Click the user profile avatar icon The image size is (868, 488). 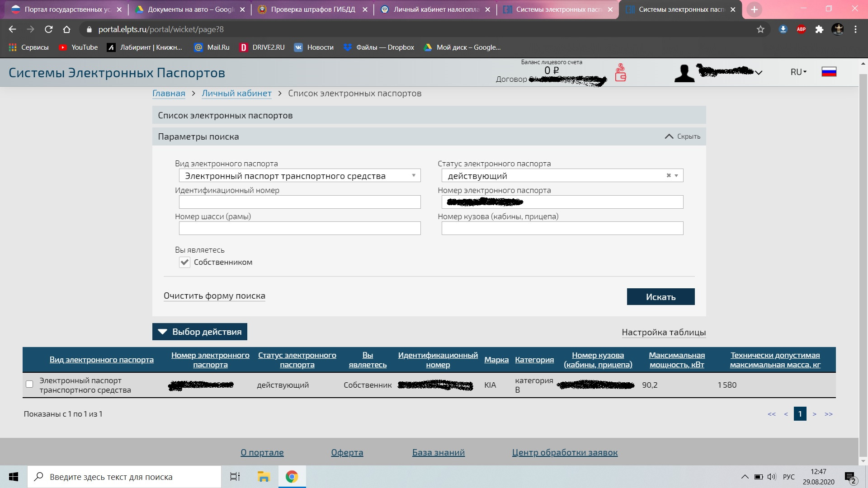click(x=684, y=73)
